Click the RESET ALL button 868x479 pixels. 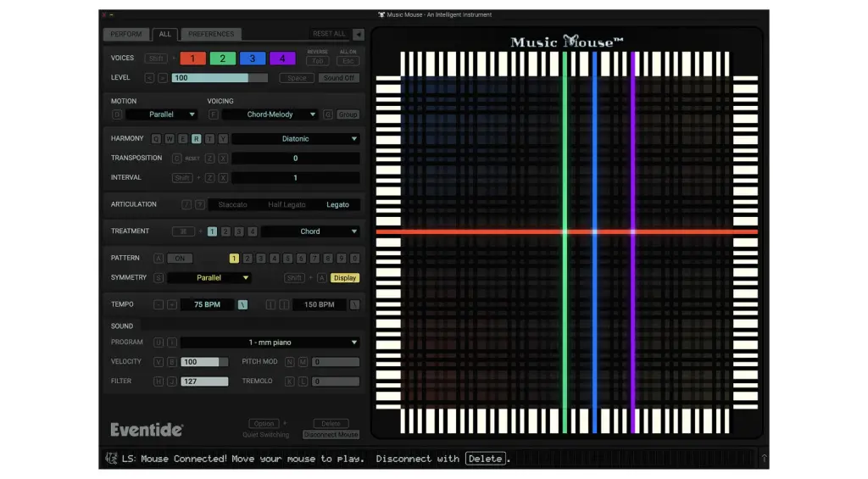(x=329, y=34)
